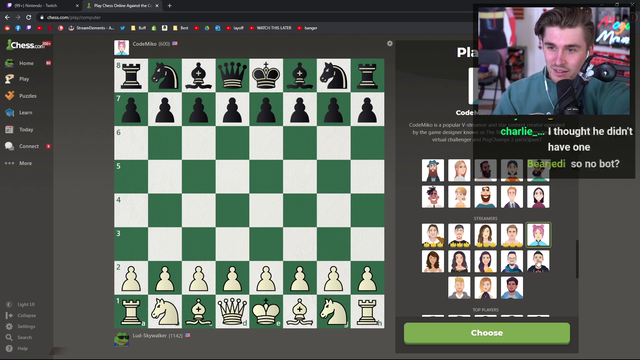Image resolution: width=640 pixels, height=360 pixels.
Task: Open the Connect section in sidebar
Action: pos(29,146)
